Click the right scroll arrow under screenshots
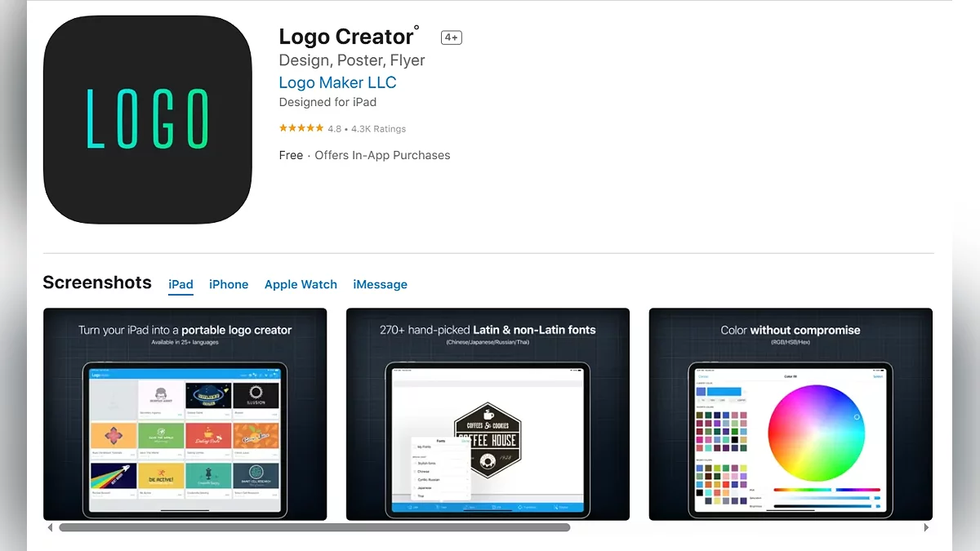The height and width of the screenshot is (551, 980). pos(926,528)
